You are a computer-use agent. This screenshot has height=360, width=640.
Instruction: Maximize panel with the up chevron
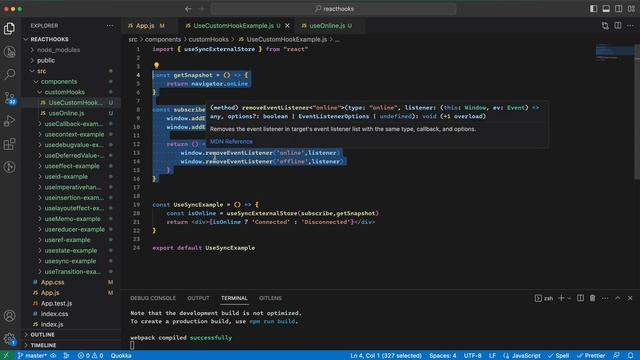[x=618, y=298]
